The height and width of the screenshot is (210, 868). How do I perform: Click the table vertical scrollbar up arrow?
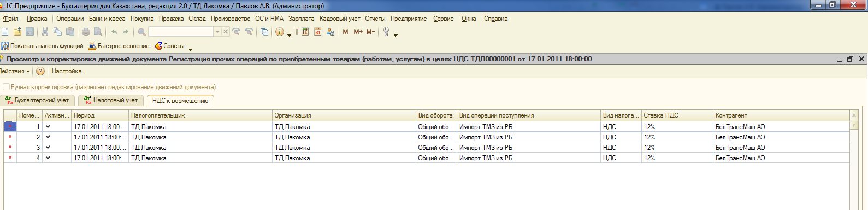(x=854, y=115)
